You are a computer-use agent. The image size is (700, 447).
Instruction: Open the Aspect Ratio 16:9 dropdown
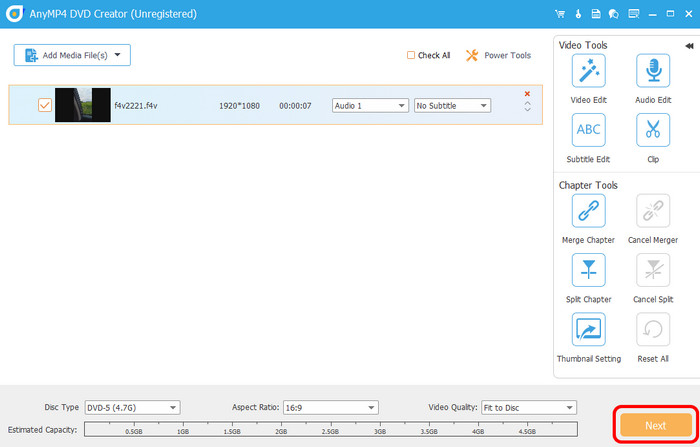point(331,408)
